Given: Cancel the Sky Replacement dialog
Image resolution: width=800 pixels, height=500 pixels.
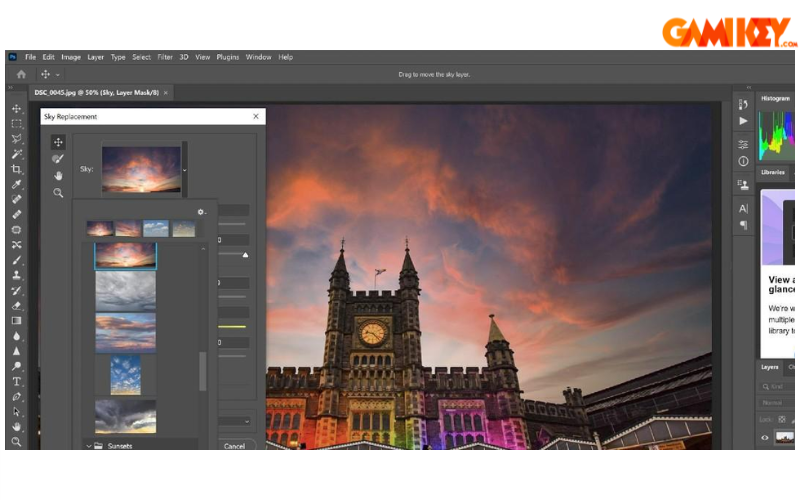Looking at the screenshot, I should tap(234, 446).
